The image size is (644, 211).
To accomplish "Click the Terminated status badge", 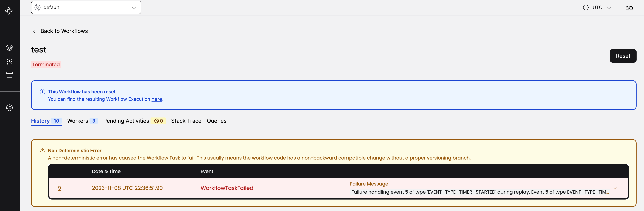I will [46, 64].
